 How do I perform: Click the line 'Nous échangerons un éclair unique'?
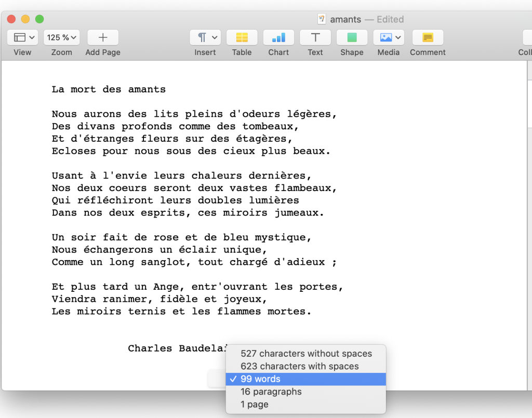[x=159, y=250]
